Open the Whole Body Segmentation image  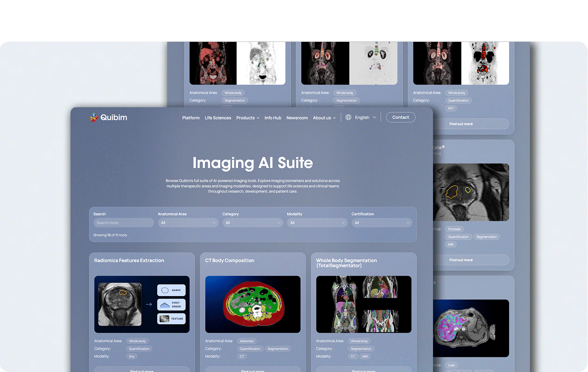coord(364,304)
